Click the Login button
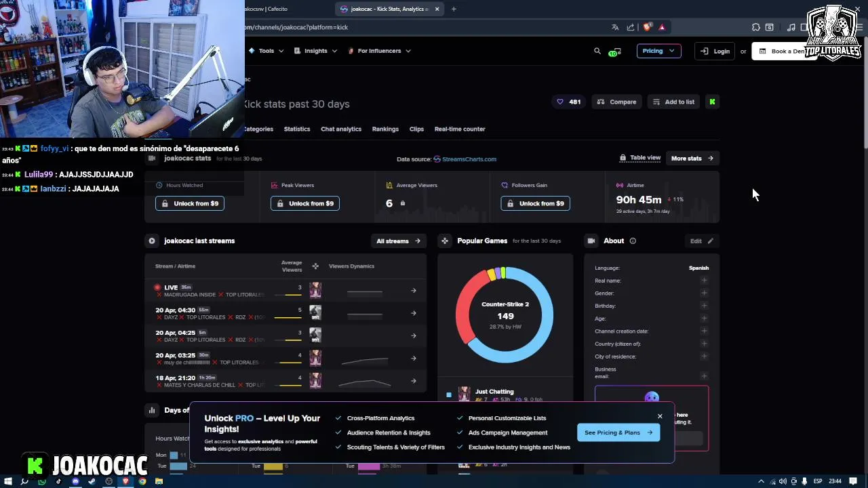The width and height of the screenshot is (868, 488). [x=715, y=51]
